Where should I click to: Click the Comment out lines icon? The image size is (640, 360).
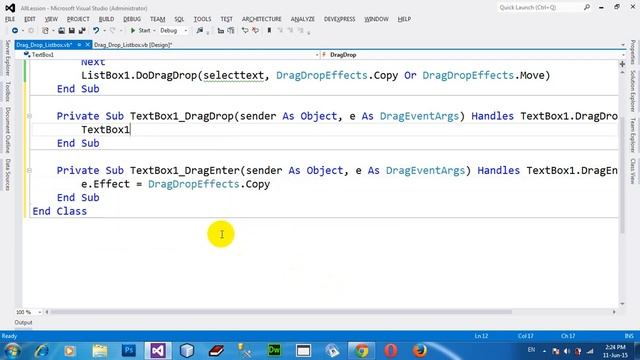(x=245, y=31)
